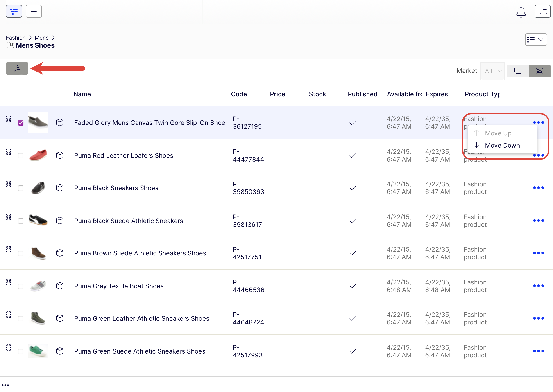Click product box icon for Puma Black Sneakers
553x392 pixels.
[x=60, y=187]
